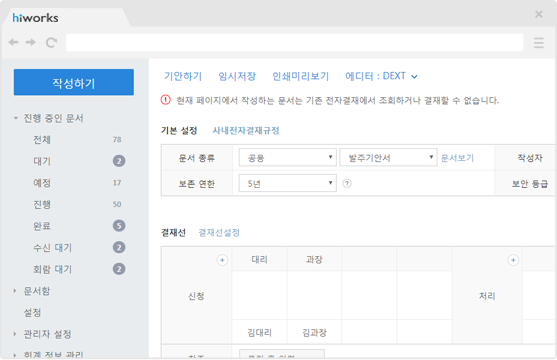Select 회람 대기 in the sidebar
557x360 pixels.
click(x=53, y=269)
